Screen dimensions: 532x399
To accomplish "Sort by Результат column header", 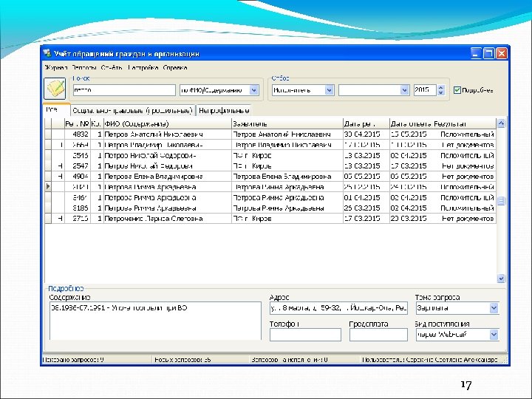I will click(464, 124).
